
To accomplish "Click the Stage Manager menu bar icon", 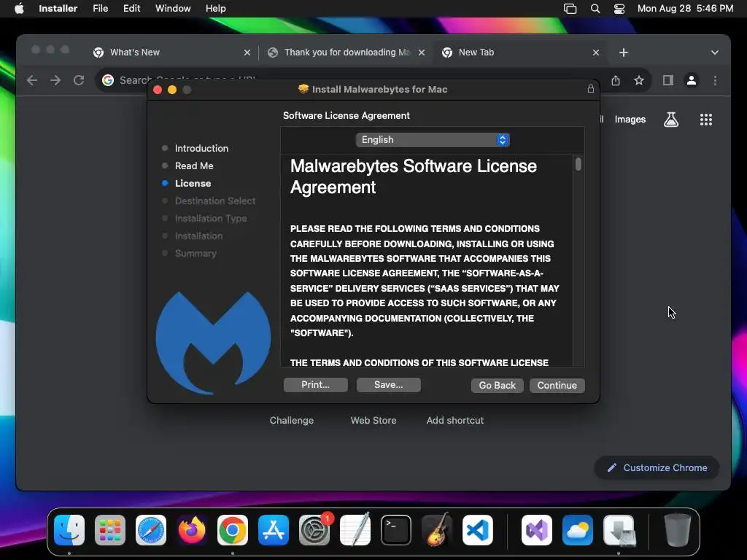I will click(570, 9).
